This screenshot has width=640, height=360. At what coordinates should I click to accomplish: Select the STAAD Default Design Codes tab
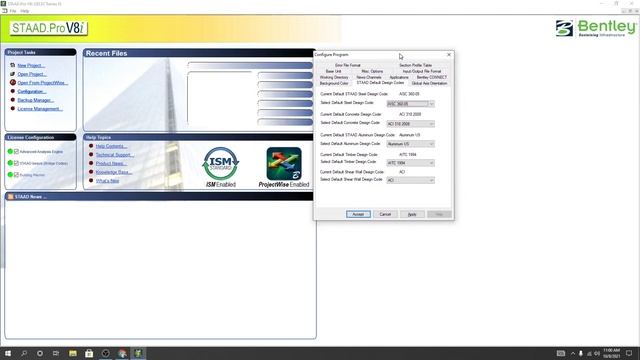click(x=380, y=82)
